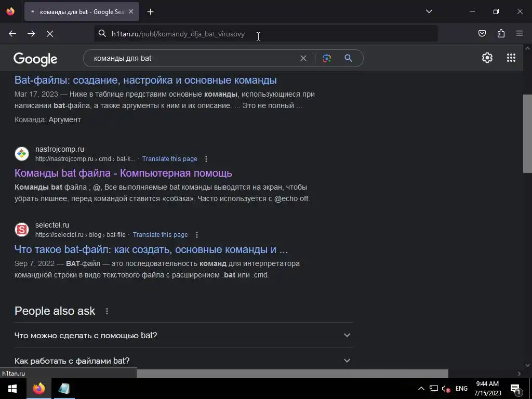
Task: Translate the nastrojcomp.ru page
Action: (170, 159)
